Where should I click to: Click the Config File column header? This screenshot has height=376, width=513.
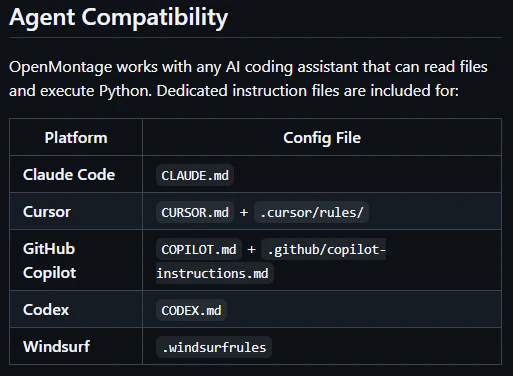[x=322, y=138]
